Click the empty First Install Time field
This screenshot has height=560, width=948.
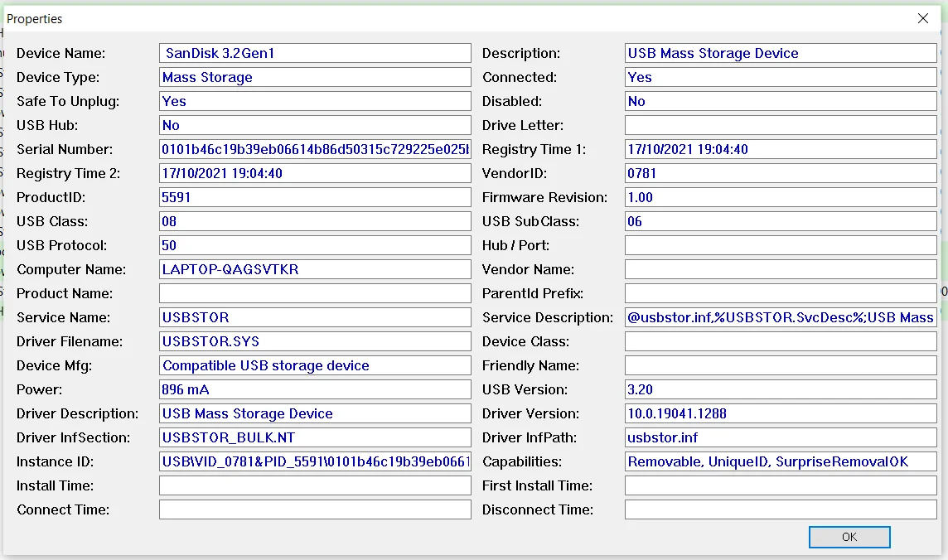tap(781, 485)
